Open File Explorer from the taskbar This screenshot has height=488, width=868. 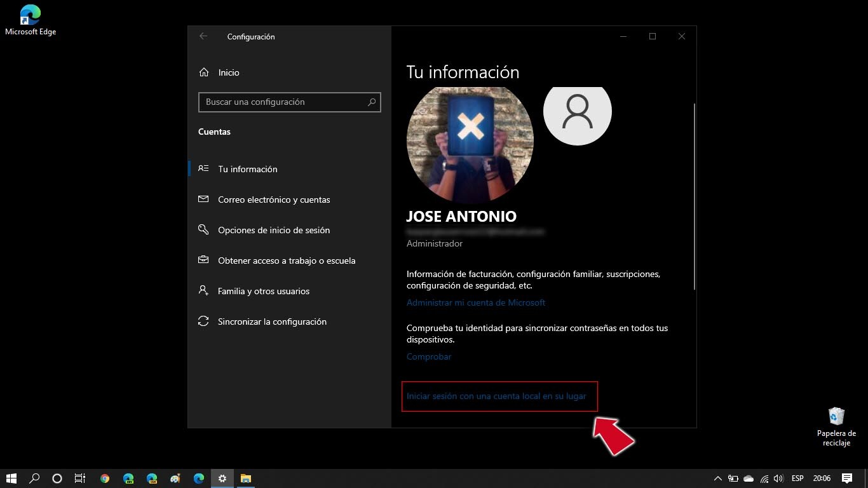pyautogui.click(x=245, y=478)
